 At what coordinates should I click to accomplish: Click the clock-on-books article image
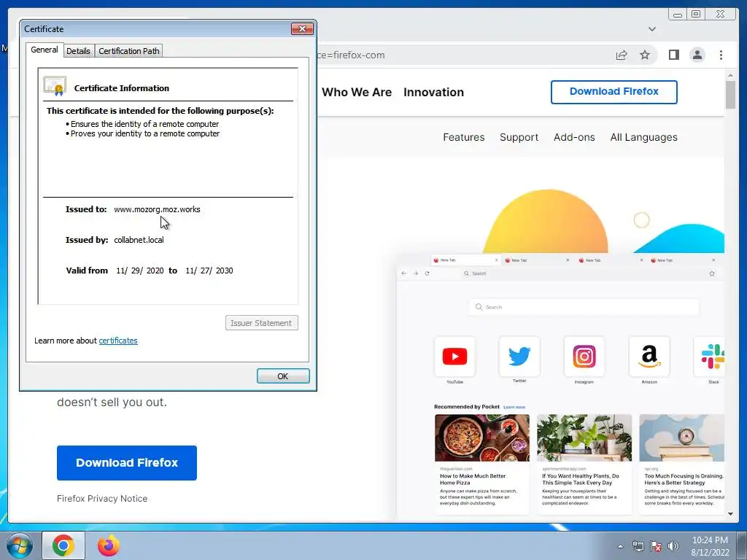(682, 437)
